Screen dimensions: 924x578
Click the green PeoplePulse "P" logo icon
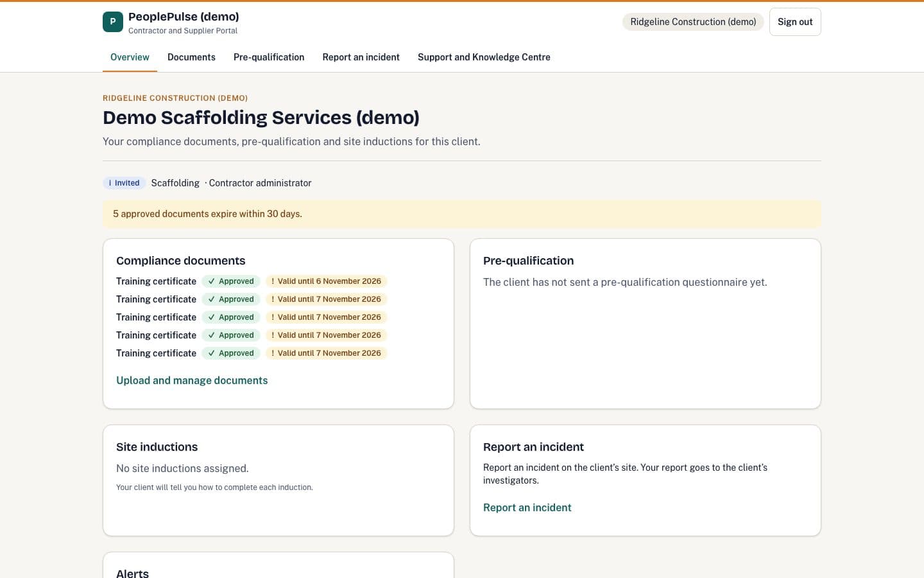point(113,22)
